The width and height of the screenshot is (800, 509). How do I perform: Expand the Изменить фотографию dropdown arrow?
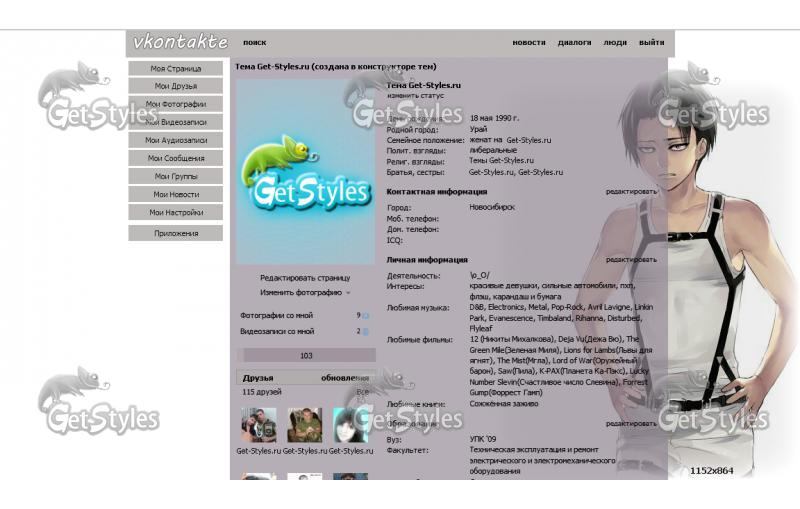pyautogui.click(x=349, y=293)
